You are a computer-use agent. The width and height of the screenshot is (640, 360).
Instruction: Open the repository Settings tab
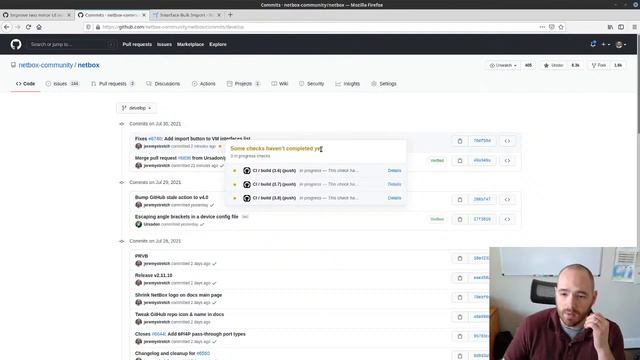click(384, 84)
